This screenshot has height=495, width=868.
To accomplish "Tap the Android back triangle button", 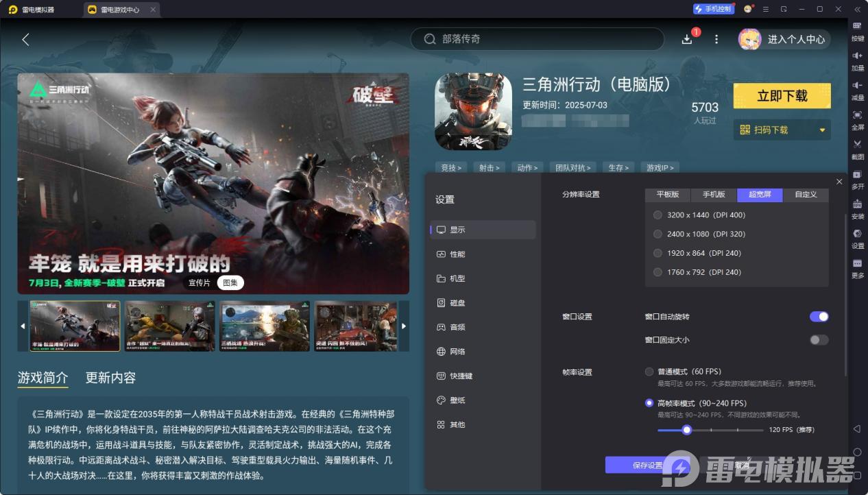I will [857, 428].
